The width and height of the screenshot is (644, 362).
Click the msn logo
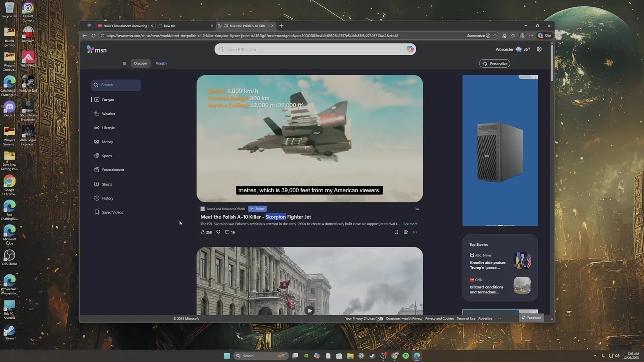click(96, 49)
